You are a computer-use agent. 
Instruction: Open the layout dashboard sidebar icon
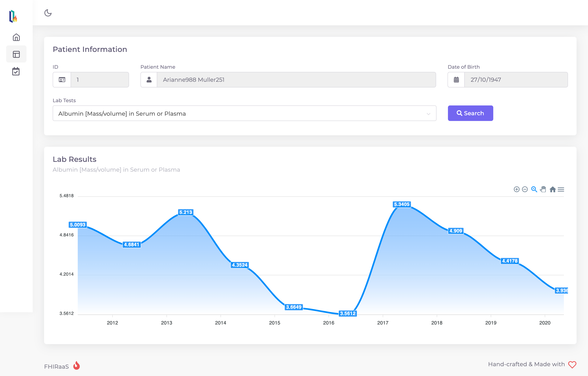16,54
